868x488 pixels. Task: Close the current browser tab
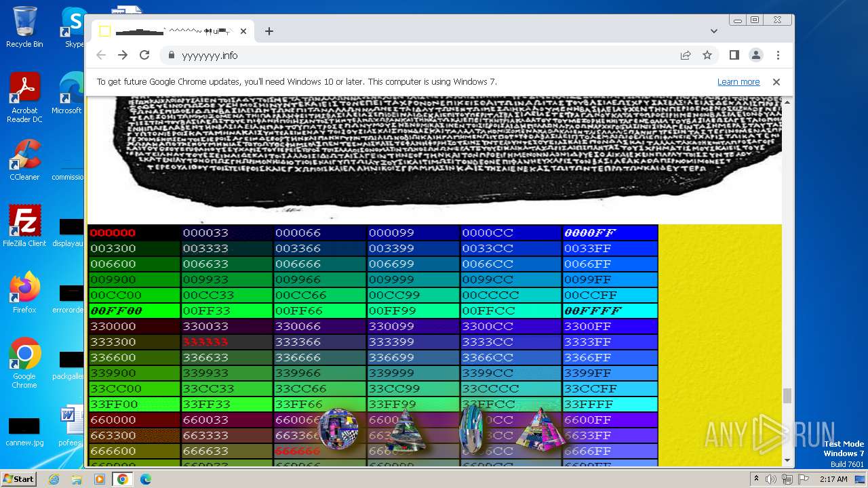243,31
